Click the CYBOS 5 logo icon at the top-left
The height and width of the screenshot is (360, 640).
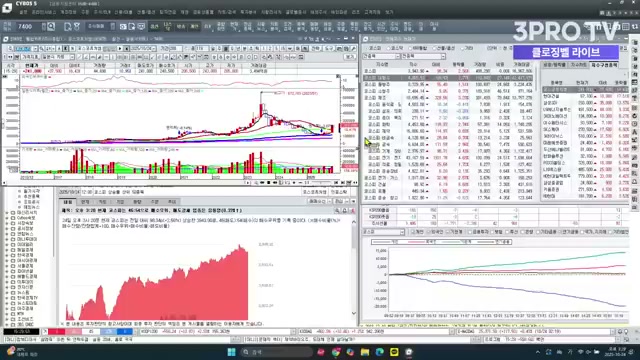point(7,7)
